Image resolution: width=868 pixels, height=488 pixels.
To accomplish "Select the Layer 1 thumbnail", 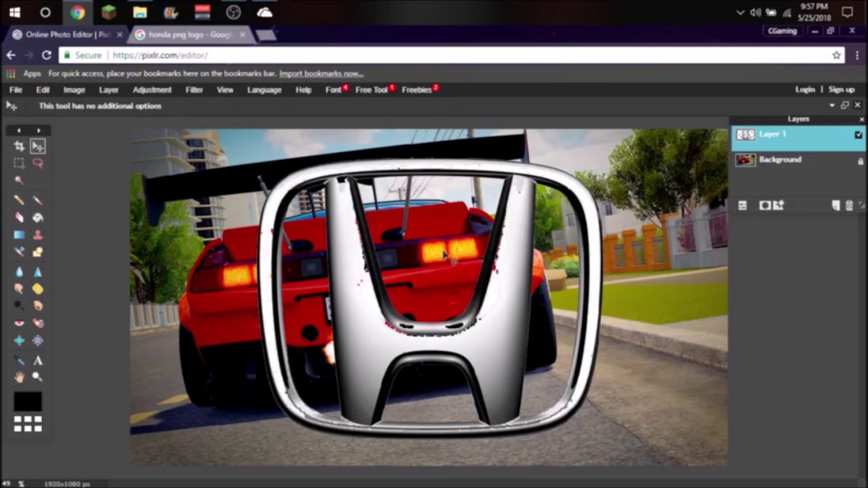I will (x=745, y=135).
